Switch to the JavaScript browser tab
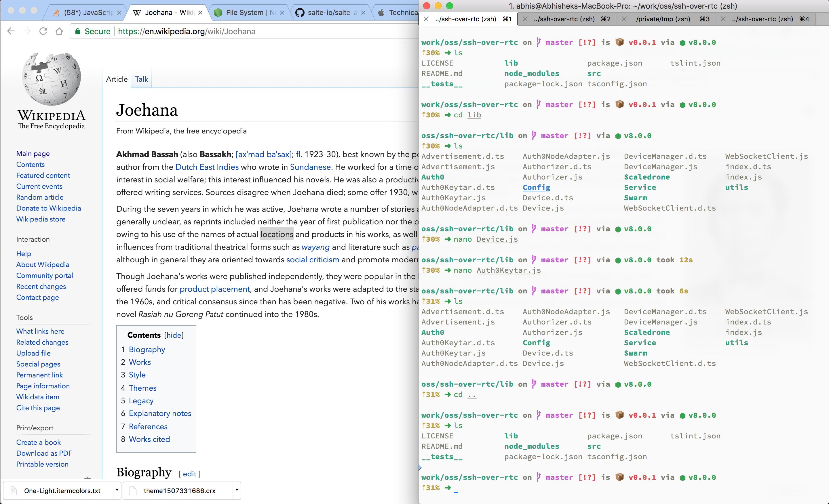 (84, 13)
